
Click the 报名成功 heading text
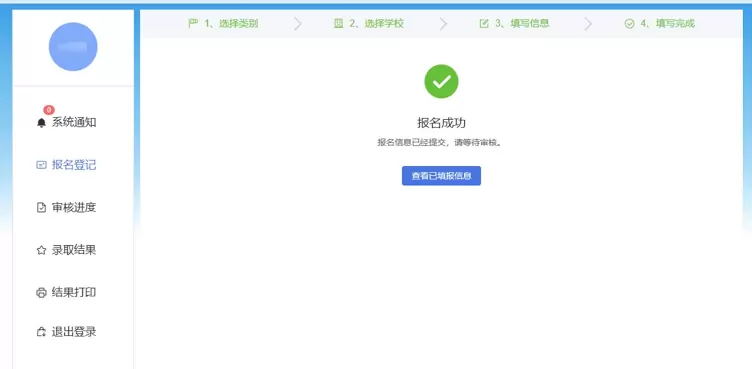click(441, 123)
